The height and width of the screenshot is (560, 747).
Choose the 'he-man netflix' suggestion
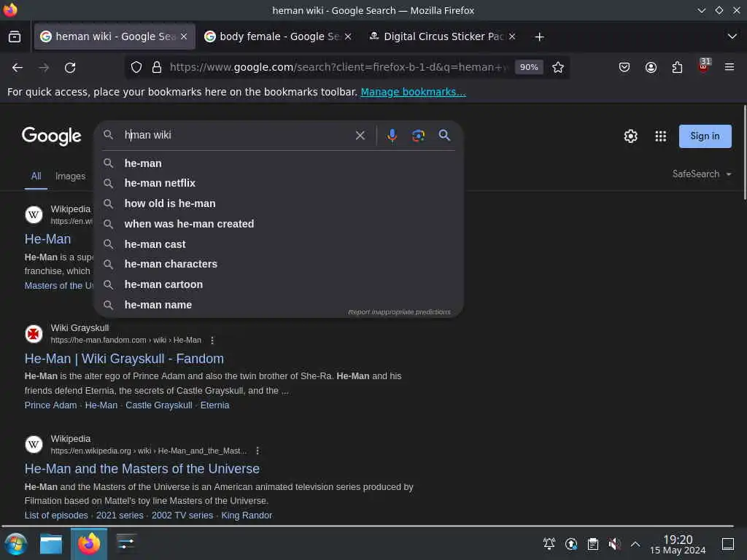pos(279,183)
